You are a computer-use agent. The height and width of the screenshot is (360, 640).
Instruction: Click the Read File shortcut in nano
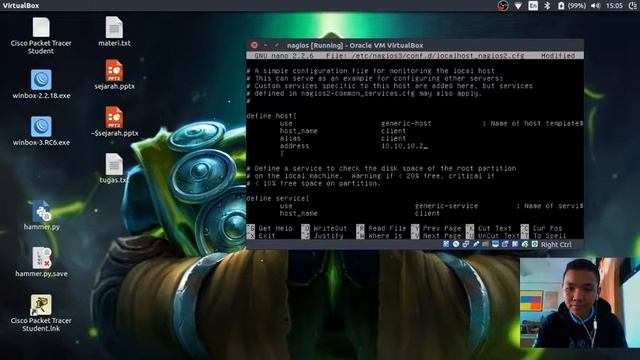381,228
